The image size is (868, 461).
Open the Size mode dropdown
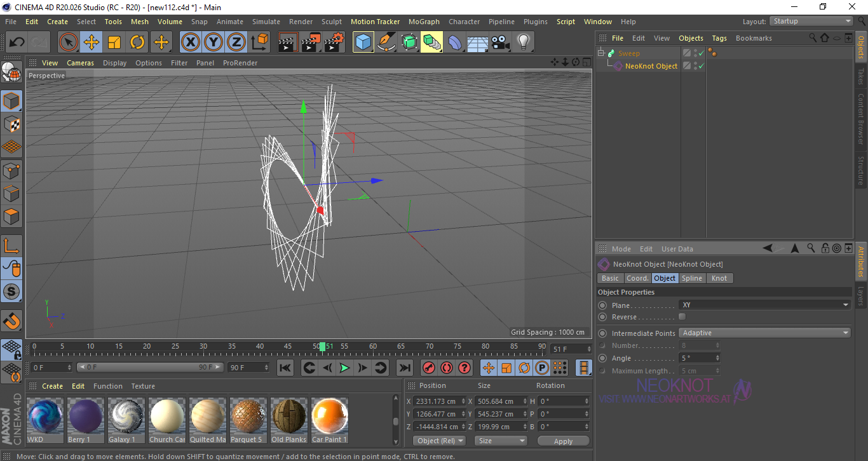point(501,441)
